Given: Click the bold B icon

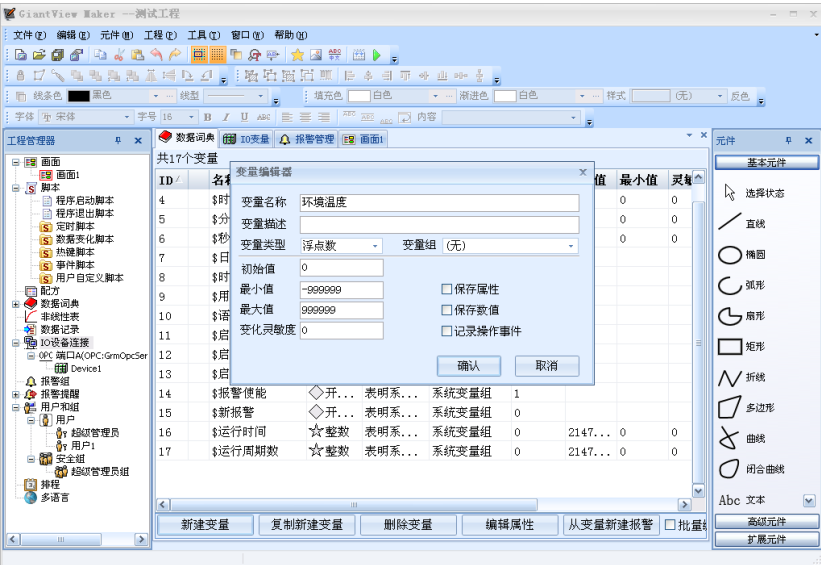Looking at the screenshot, I should pos(208,117).
